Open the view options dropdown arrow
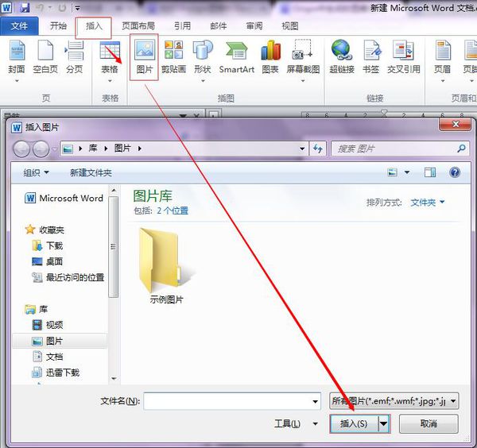Viewport: 477px width, 448px height. coord(407,172)
